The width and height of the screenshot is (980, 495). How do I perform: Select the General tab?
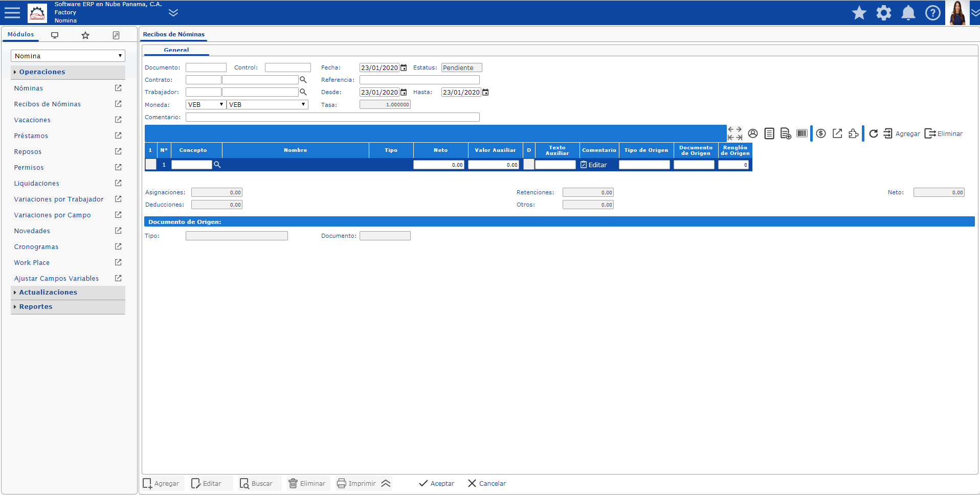[176, 50]
